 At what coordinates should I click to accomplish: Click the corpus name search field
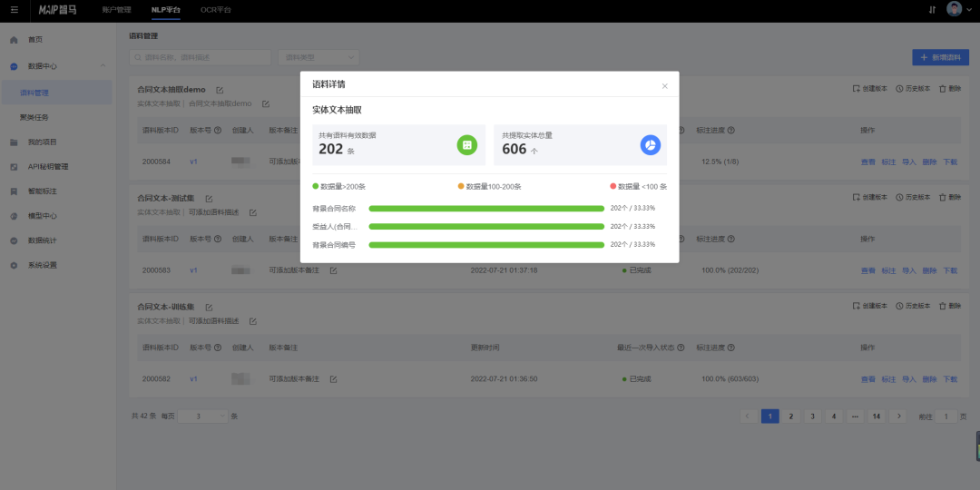200,57
